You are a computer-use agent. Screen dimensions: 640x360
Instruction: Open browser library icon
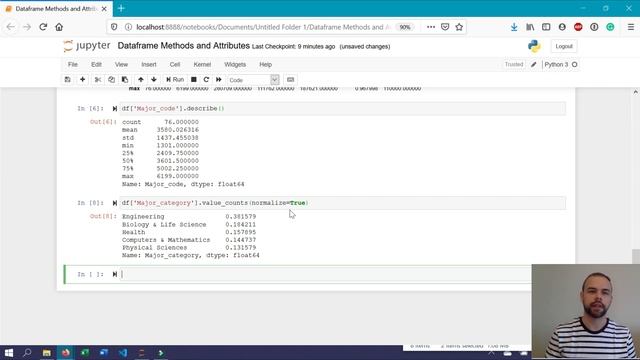(530, 27)
